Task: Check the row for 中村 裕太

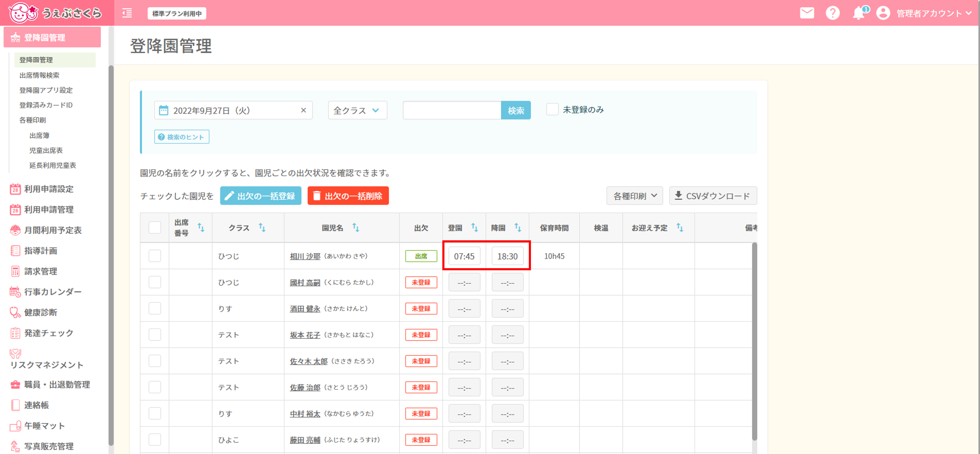Action: click(x=155, y=413)
